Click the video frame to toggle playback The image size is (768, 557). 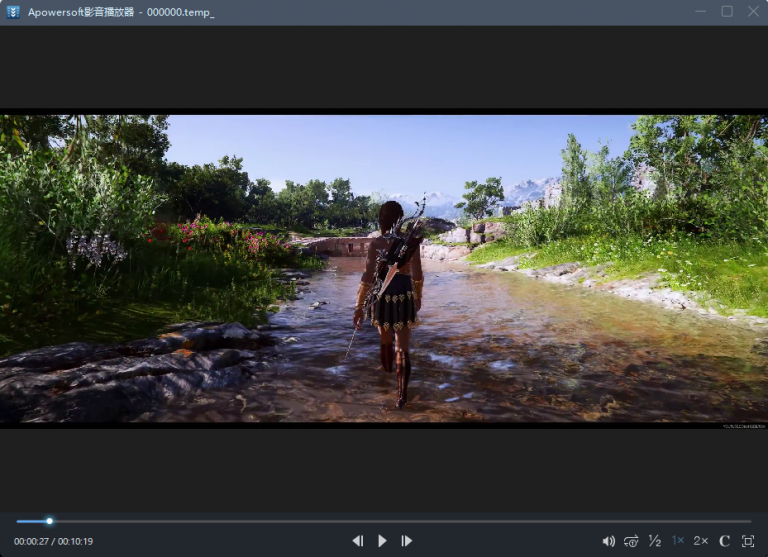tap(384, 268)
